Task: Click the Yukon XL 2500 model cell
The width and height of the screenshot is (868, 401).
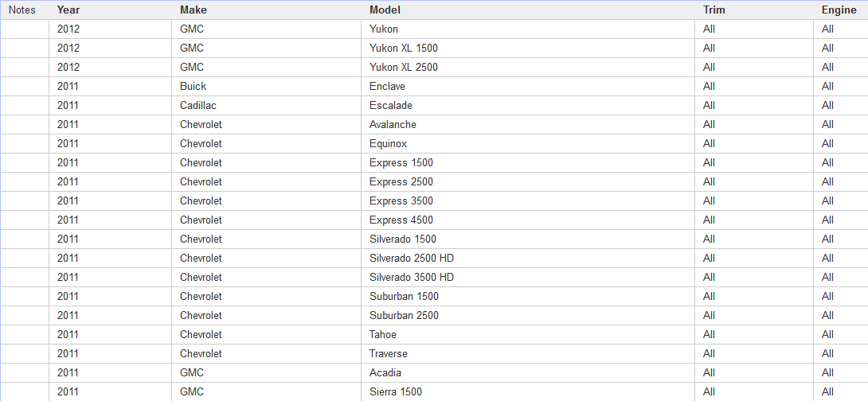Action: click(x=403, y=67)
